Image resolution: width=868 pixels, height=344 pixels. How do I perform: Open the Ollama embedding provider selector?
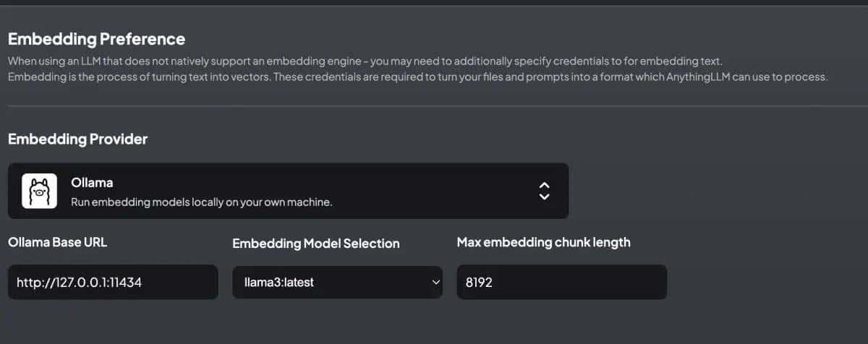288,191
